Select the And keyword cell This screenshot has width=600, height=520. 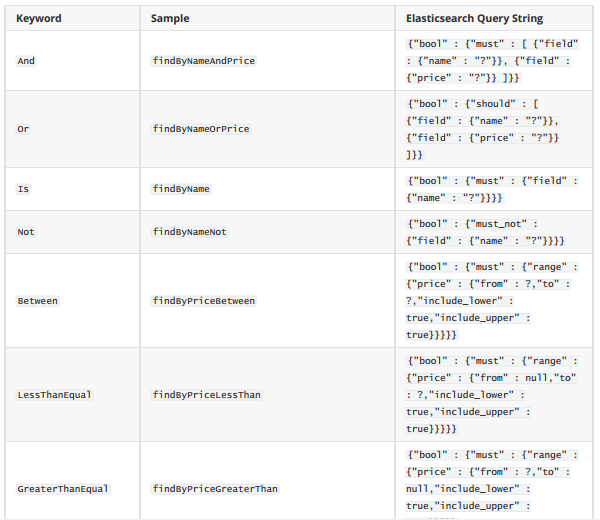click(x=26, y=61)
